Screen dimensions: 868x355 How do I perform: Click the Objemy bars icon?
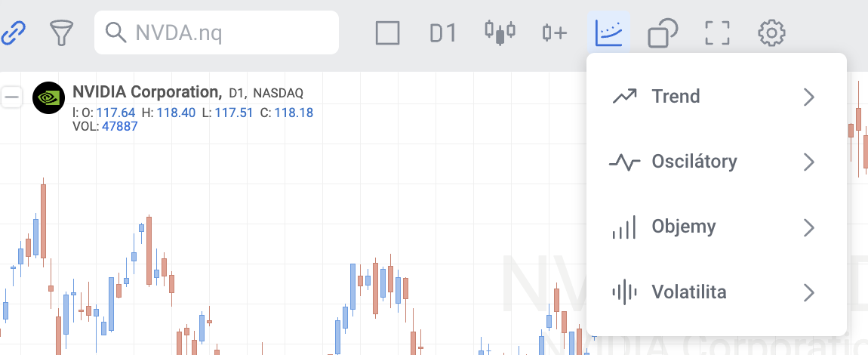pyautogui.click(x=624, y=227)
